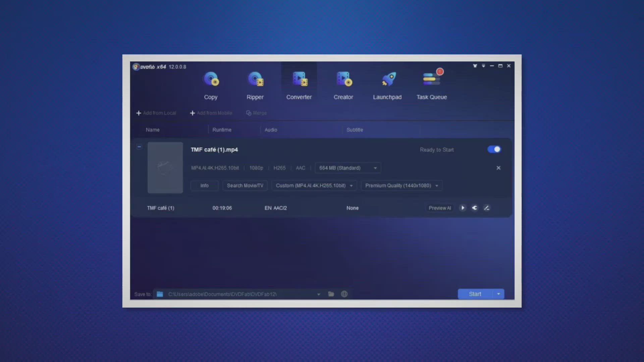Open the Ripper module icon
Screen dimensions: 644x362
[x=255, y=80]
